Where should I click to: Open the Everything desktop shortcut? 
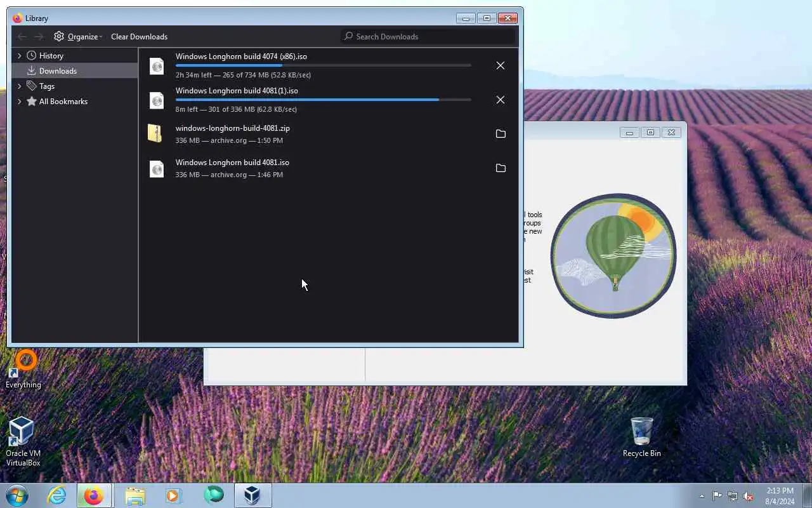coord(23,369)
